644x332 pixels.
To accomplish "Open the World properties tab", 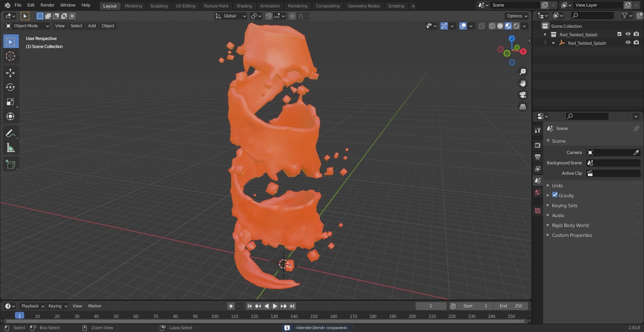I will click(x=537, y=192).
